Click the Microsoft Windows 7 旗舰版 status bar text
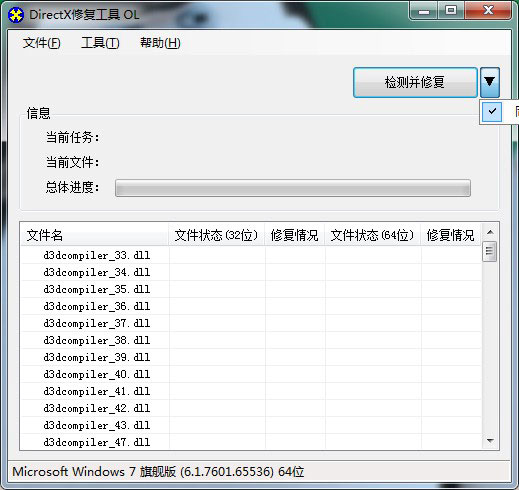The width and height of the screenshot is (519, 490). click(158, 472)
